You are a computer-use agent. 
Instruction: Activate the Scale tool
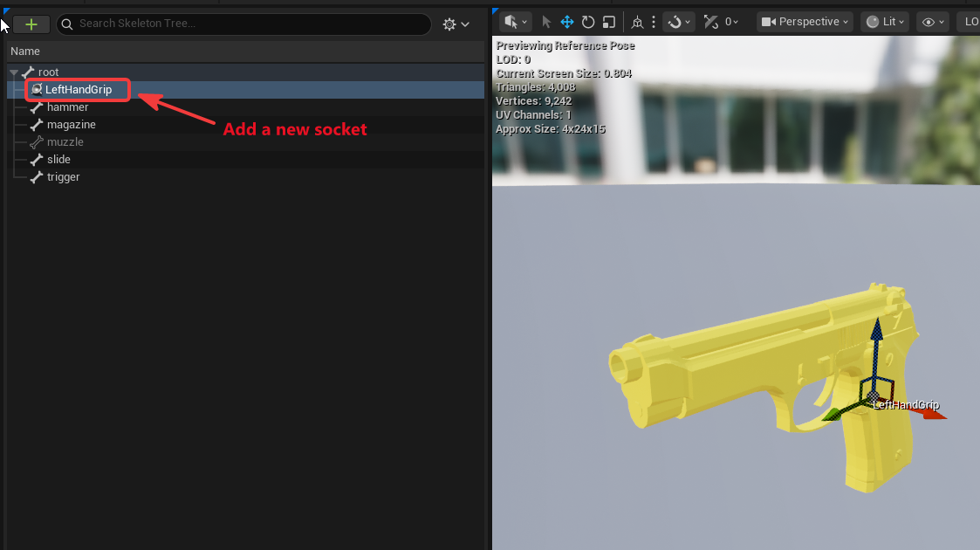[x=609, y=22]
